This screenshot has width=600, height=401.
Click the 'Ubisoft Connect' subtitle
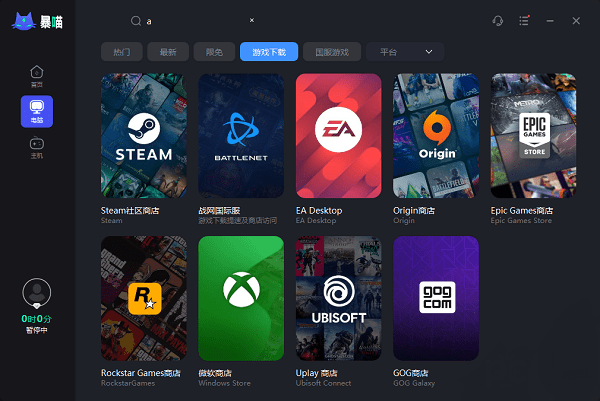323,383
